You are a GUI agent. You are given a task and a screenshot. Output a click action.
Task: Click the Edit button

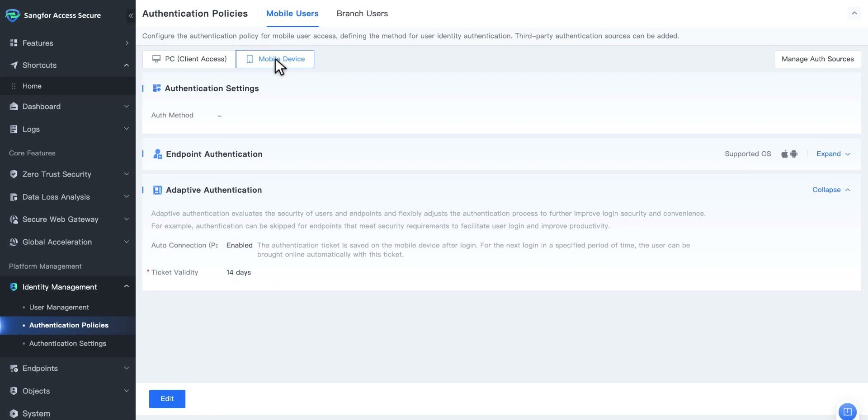(167, 399)
